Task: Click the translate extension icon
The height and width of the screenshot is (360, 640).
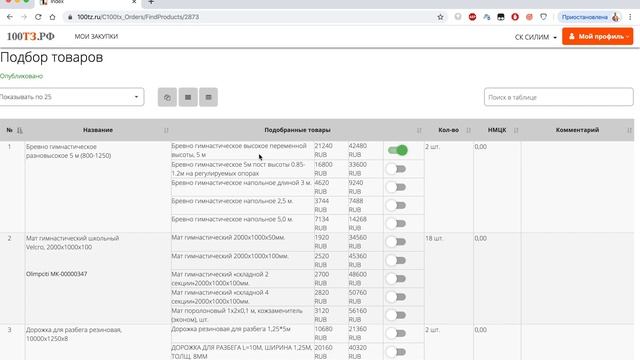Action: tap(487, 17)
